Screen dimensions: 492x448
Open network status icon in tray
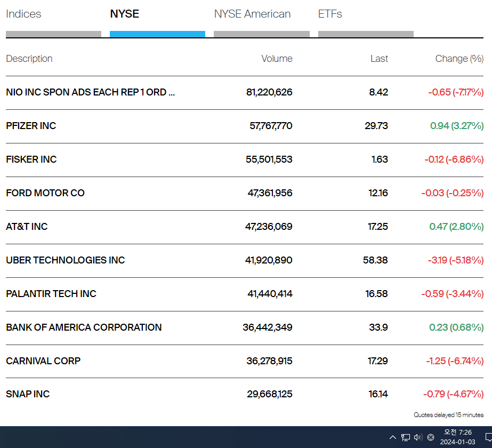click(406, 437)
